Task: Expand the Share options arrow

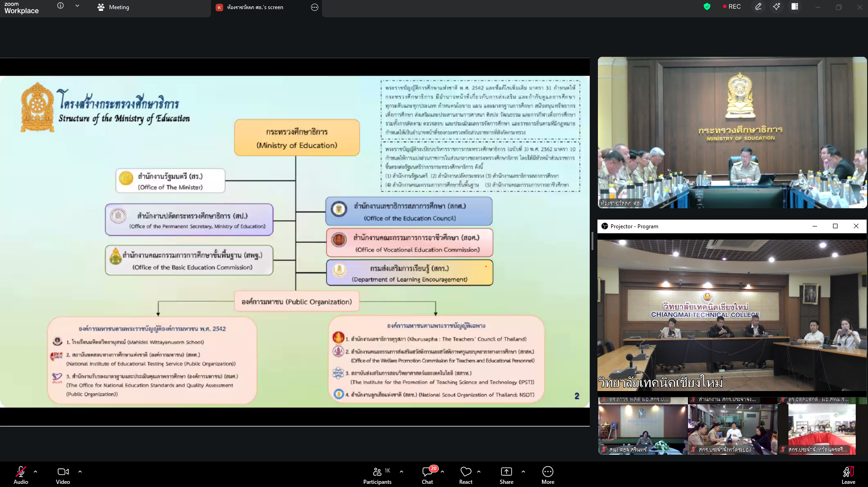Action: coord(523,472)
